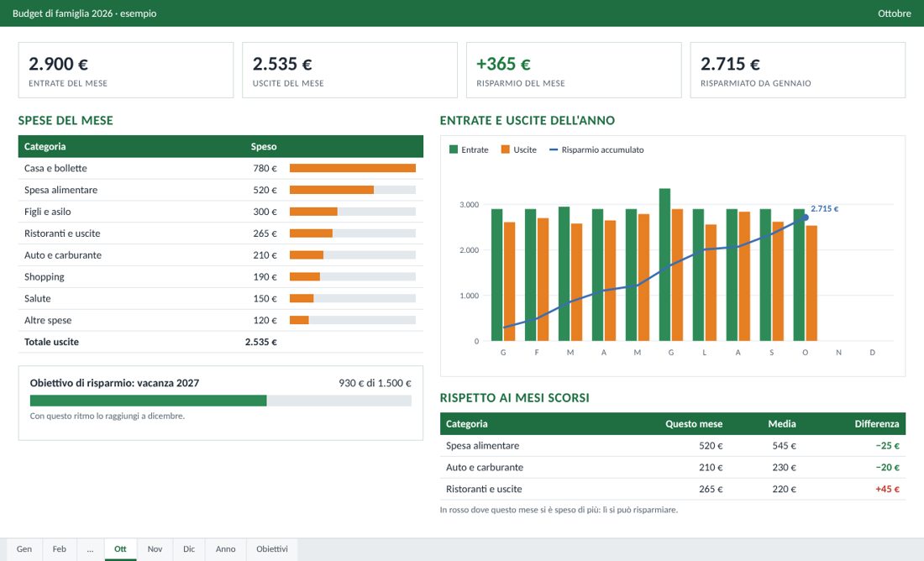Click the +365 € Risparmio del mese card
Screen dimensions: 924x561
[574, 71]
